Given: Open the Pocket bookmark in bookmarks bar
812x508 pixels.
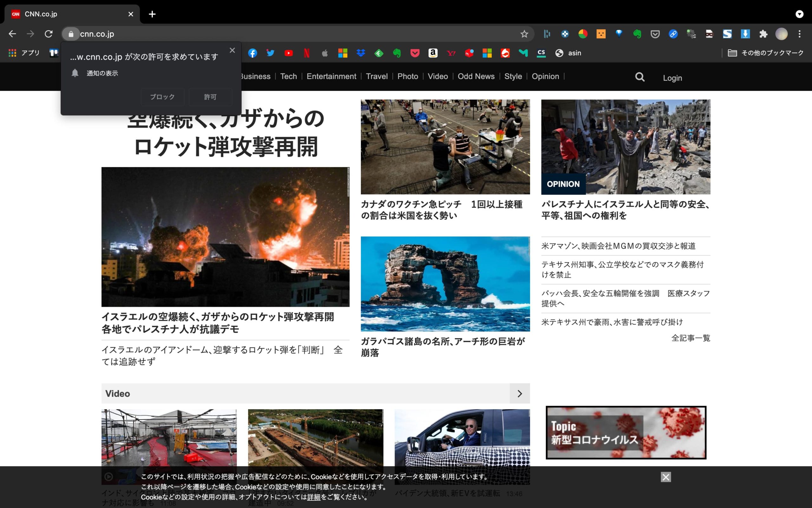Looking at the screenshot, I should [x=415, y=53].
